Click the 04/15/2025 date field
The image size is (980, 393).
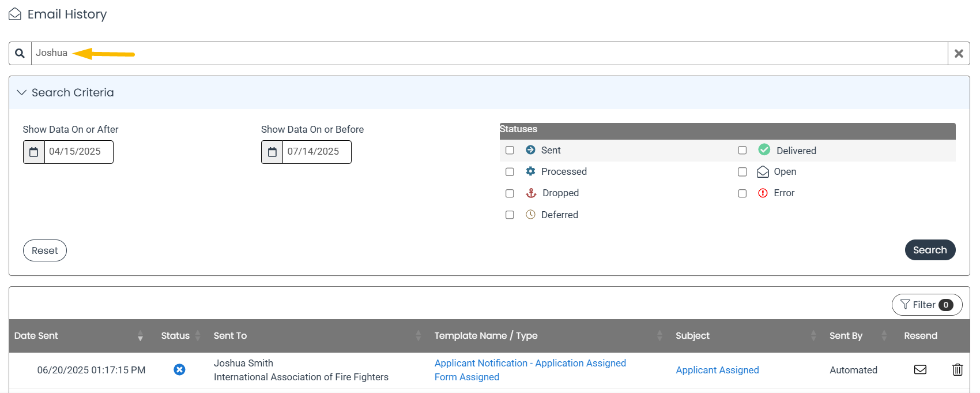pyautogui.click(x=78, y=152)
